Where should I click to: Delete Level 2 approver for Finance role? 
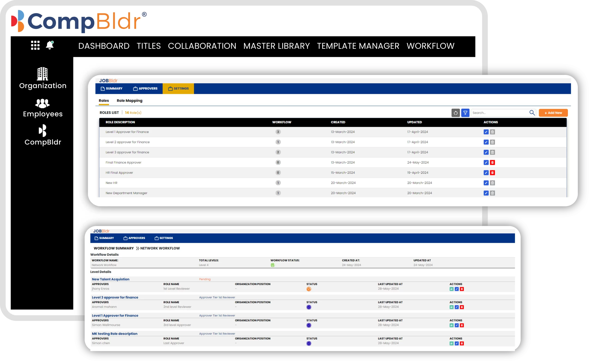(493, 142)
